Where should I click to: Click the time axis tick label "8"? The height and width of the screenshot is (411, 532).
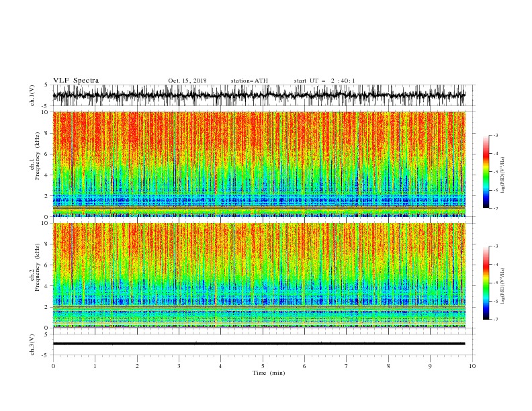click(x=388, y=366)
